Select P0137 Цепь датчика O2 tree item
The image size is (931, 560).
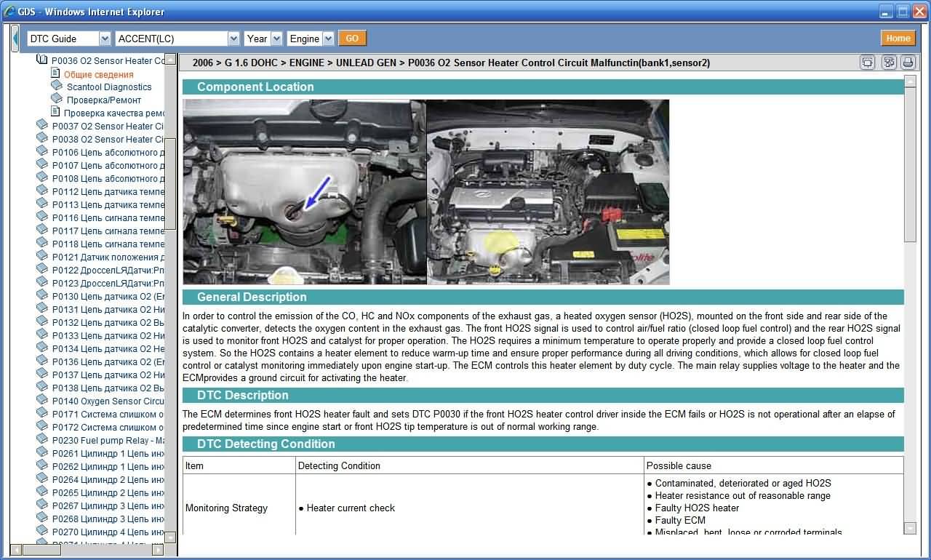pos(108,375)
